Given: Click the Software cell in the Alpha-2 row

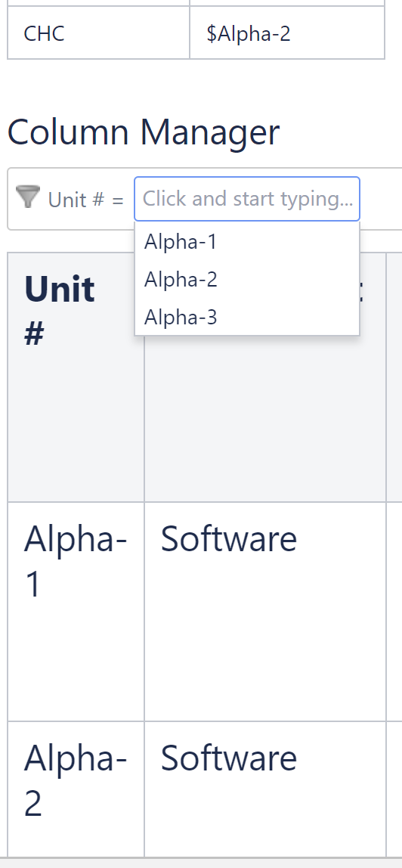Looking at the screenshot, I should click(x=265, y=789).
